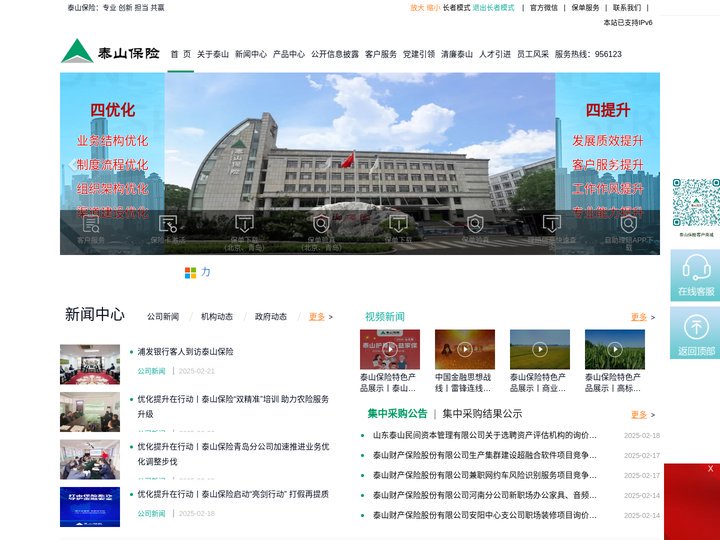The width and height of the screenshot is (720, 540).
Task: Open article on 双精准 培训 助力农险服务
Action: pyautogui.click(x=233, y=406)
